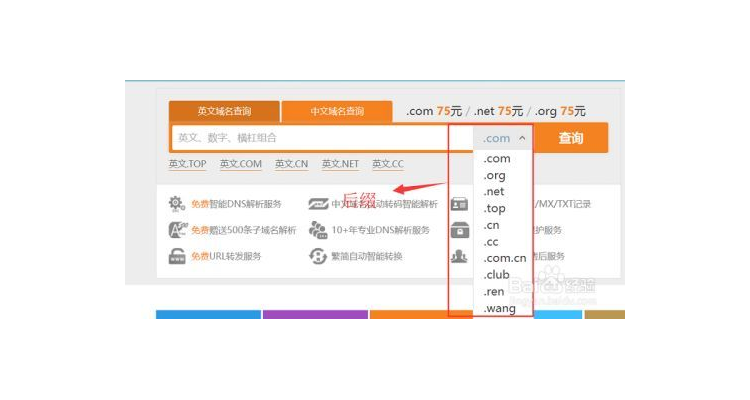The height and width of the screenshot is (400, 750).
Task: Select .net from the suffix list
Action: (x=494, y=191)
